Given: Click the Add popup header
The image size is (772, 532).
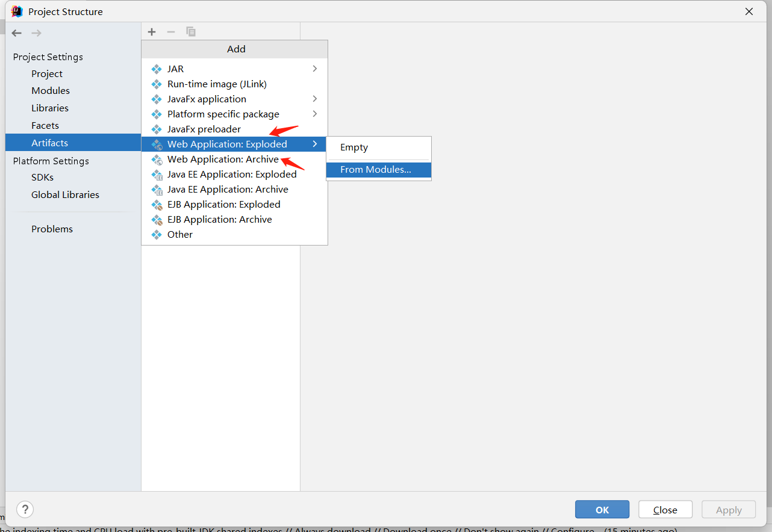Looking at the screenshot, I should pos(235,49).
